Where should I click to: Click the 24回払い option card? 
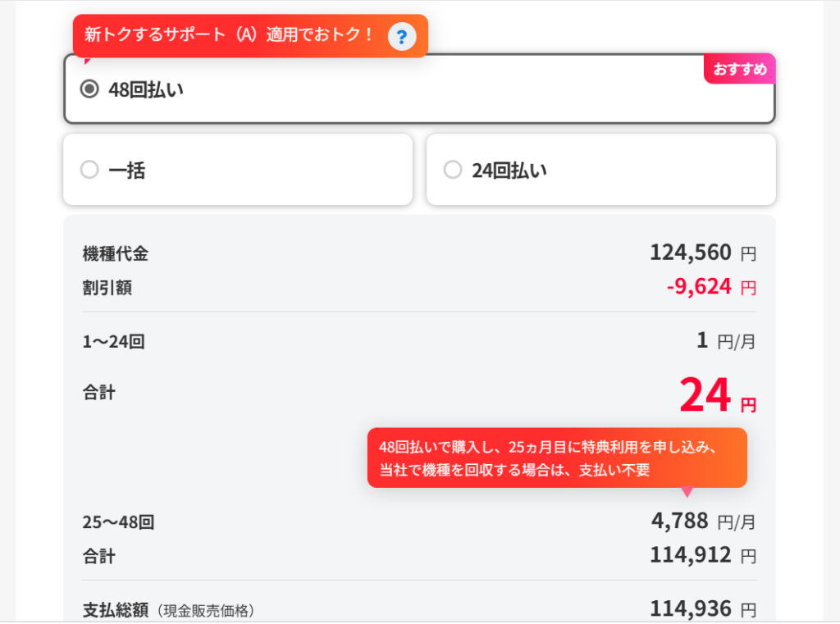point(600,170)
